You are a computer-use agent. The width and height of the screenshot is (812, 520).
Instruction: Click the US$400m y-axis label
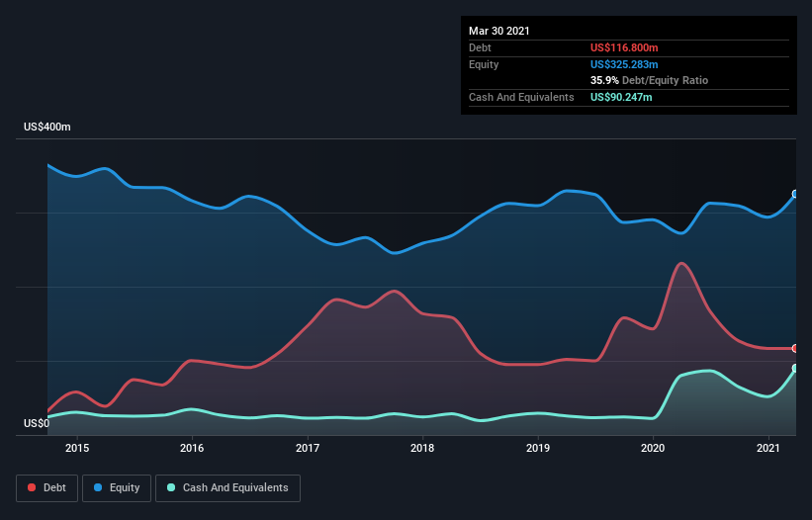(47, 127)
